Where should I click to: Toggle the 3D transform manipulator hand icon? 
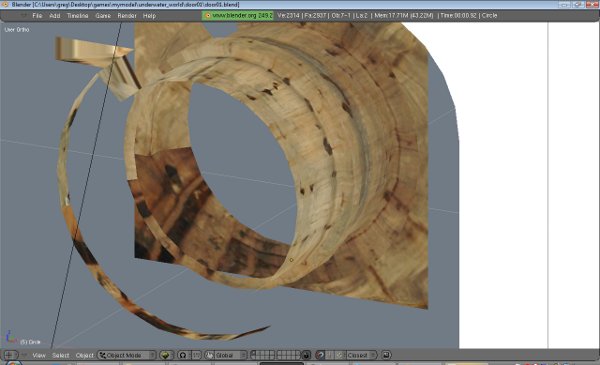click(209, 355)
